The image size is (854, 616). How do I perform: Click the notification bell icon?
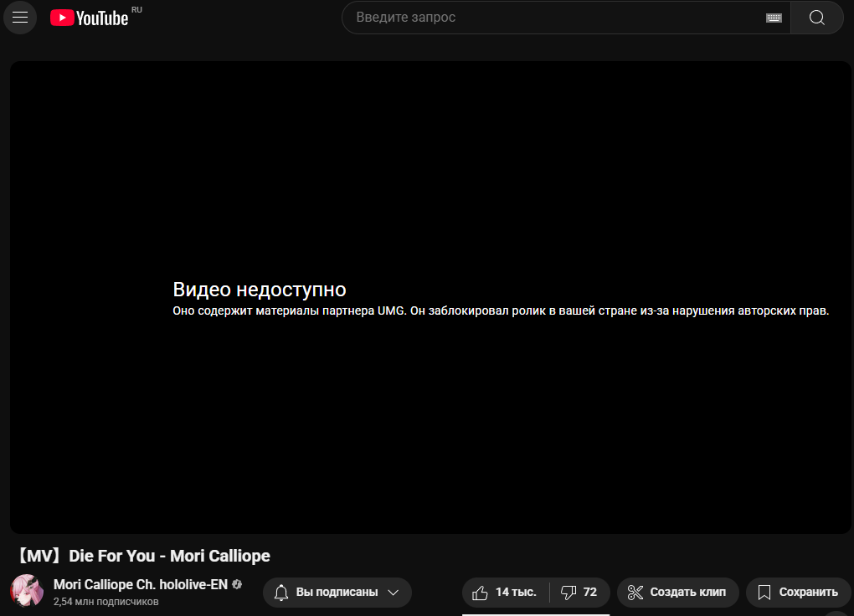coord(281,592)
